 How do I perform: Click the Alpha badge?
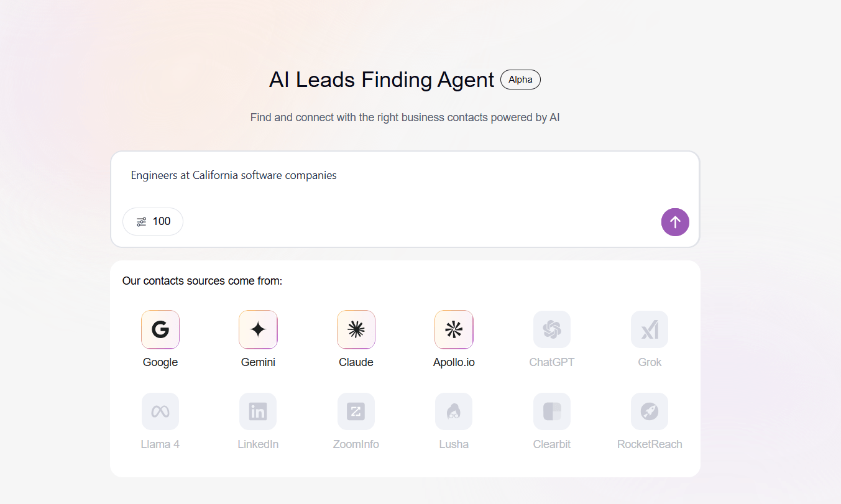coord(520,80)
